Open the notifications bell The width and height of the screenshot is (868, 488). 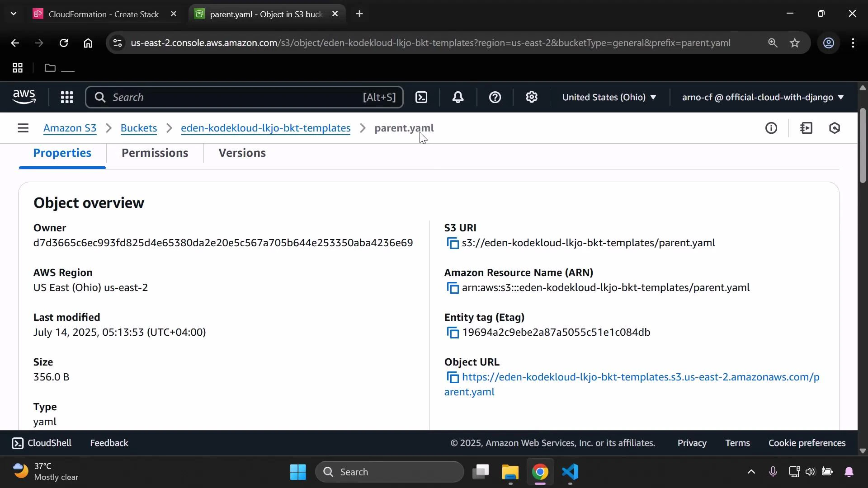click(x=458, y=97)
